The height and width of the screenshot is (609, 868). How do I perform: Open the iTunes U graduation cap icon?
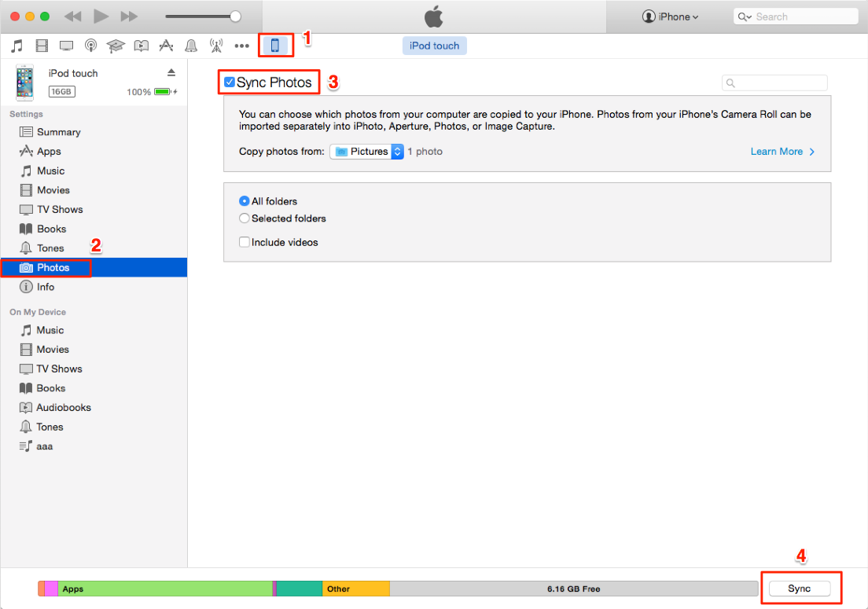[116, 46]
